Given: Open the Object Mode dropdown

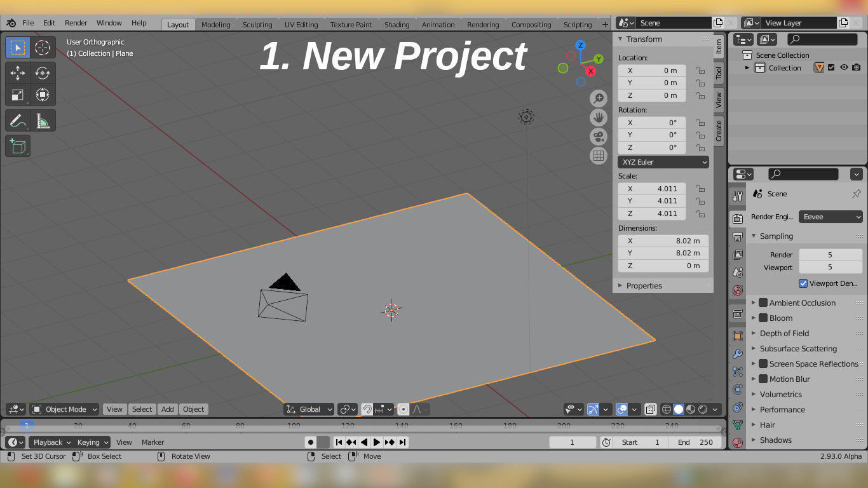Looking at the screenshot, I should pos(65,409).
